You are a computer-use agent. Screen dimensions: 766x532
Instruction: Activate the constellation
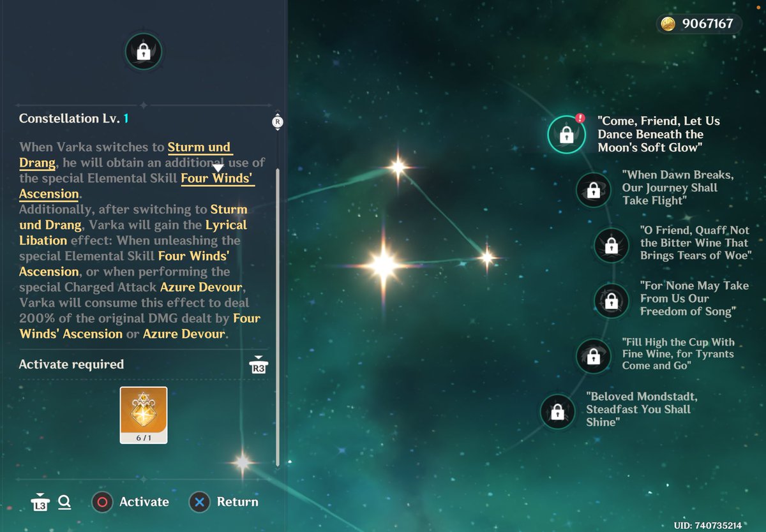click(131, 502)
